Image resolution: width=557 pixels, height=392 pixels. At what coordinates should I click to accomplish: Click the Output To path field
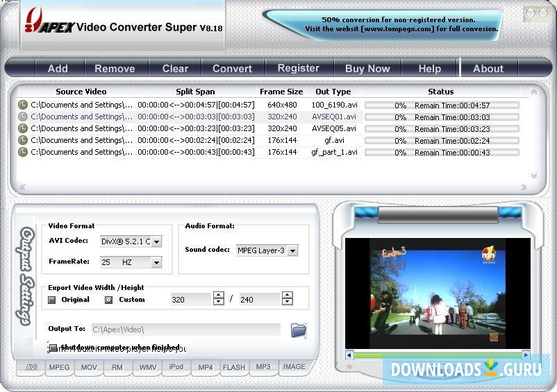pyautogui.click(x=186, y=330)
